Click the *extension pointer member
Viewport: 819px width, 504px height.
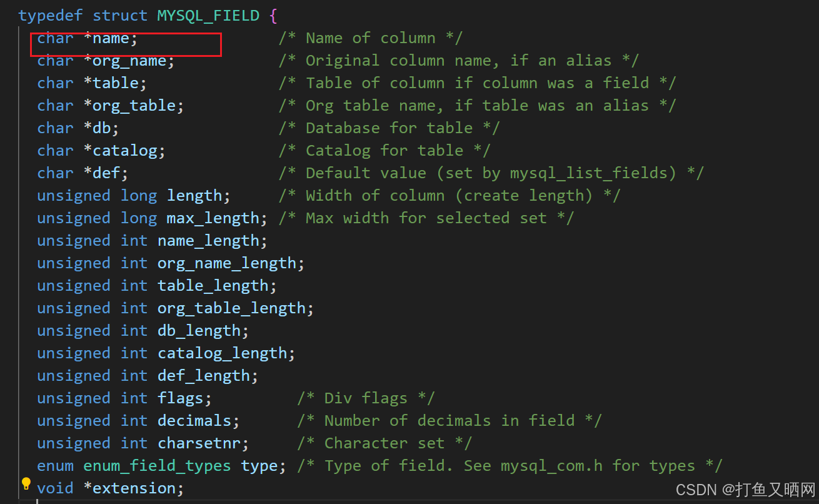tap(134, 488)
